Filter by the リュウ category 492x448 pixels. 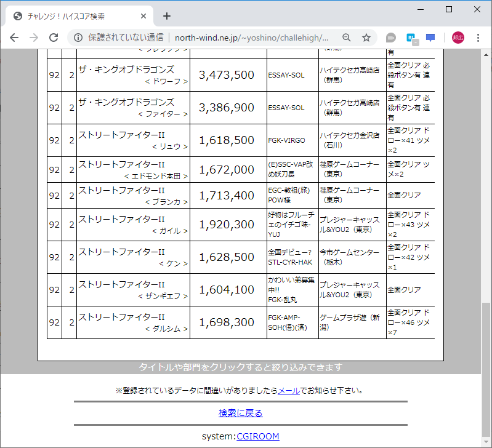(170, 146)
